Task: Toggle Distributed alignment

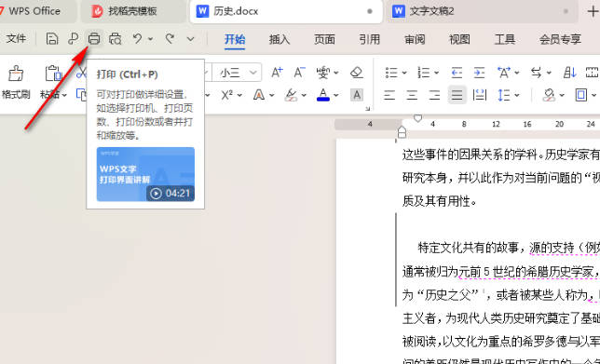Action: [480, 95]
